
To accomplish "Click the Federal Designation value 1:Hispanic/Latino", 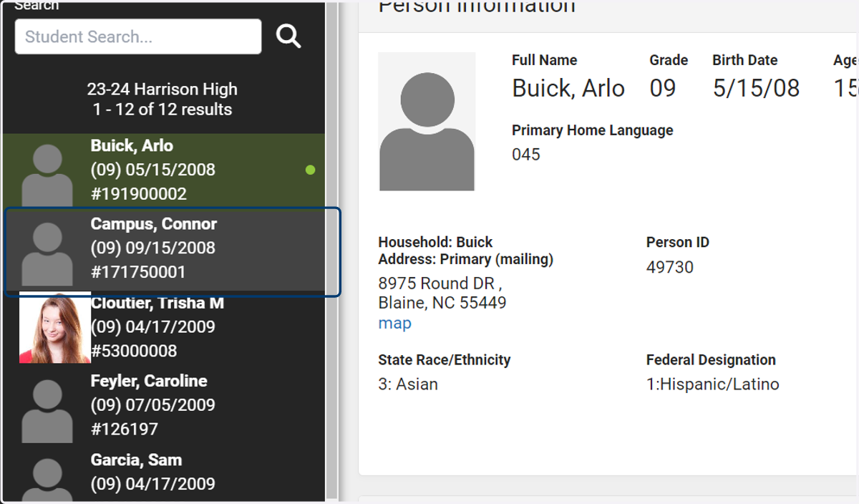I will (713, 384).
